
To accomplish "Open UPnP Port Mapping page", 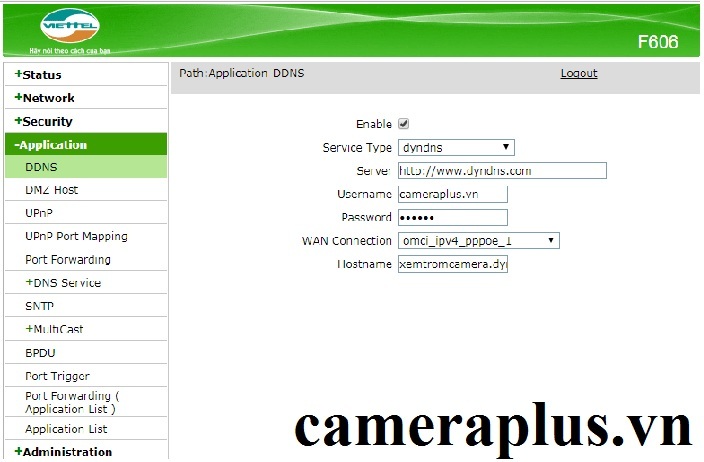I will click(76, 236).
